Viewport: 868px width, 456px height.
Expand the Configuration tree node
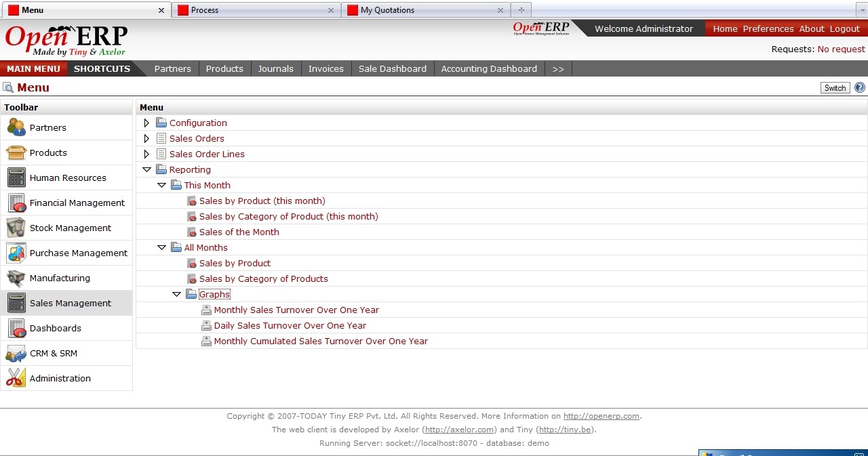tap(146, 123)
